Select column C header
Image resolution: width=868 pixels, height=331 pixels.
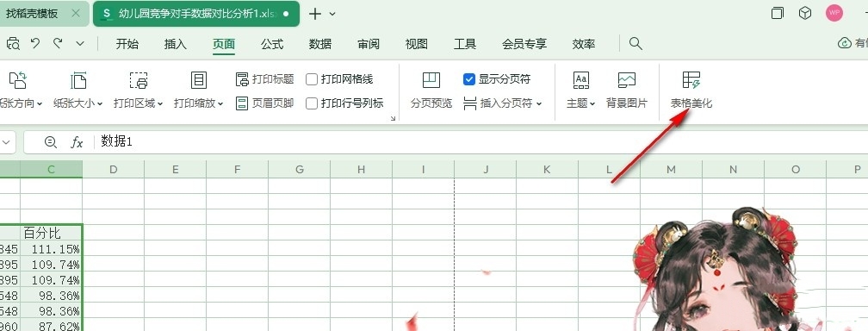tap(52, 169)
